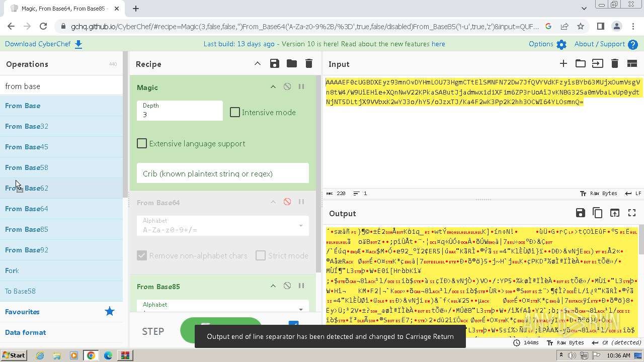Viewport: 644px width, 362px height.
Task: Toggle the Strict mode checkbox
Action: pos(261,255)
